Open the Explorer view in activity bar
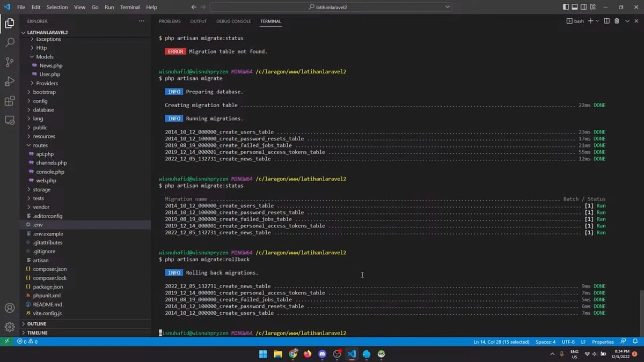Screen dimensions: 644x362 [9, 24]
